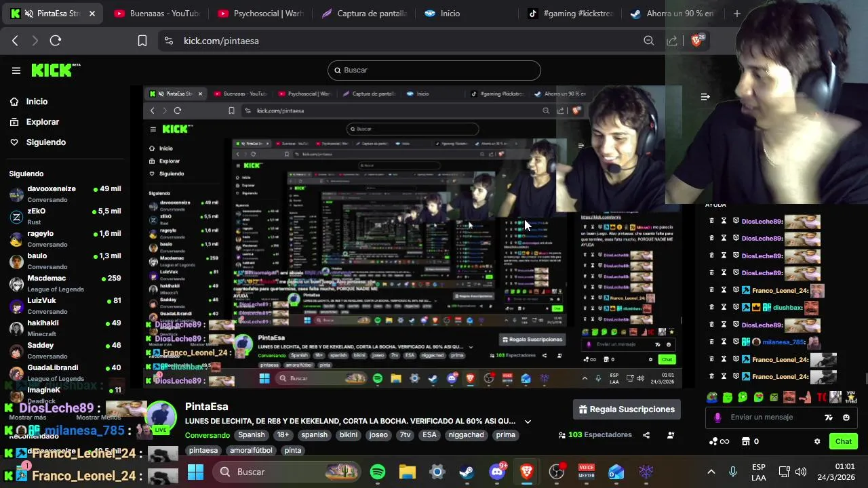
Task: Show hidden system tray icons chevron
Action: tap(711, 472)
